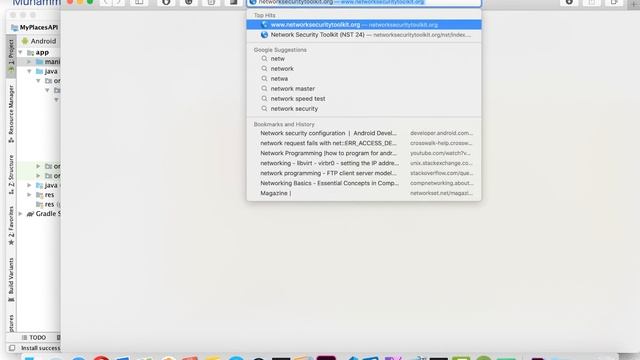Open Network Security Toolkit (NST 24) hit

tap(364, 35)
